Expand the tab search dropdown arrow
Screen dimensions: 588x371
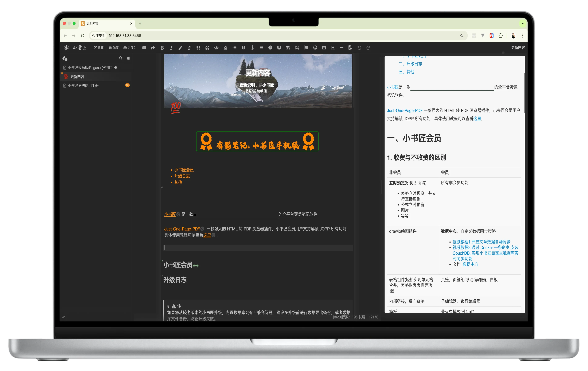(x=523, y=24)
